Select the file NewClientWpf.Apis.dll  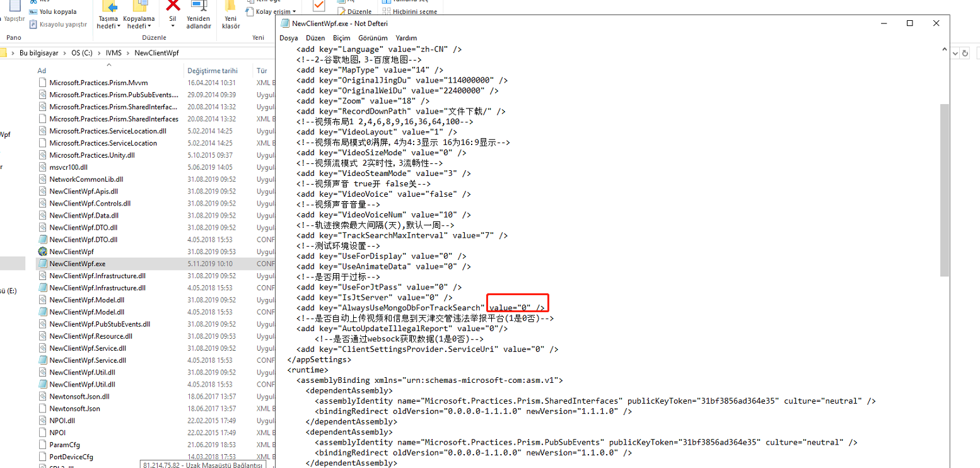[84, 191]
